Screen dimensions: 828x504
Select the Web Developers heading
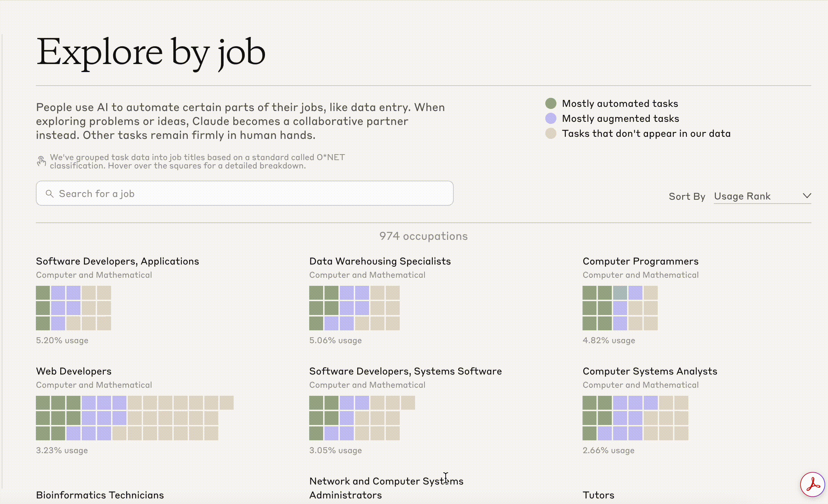[73, 371]
